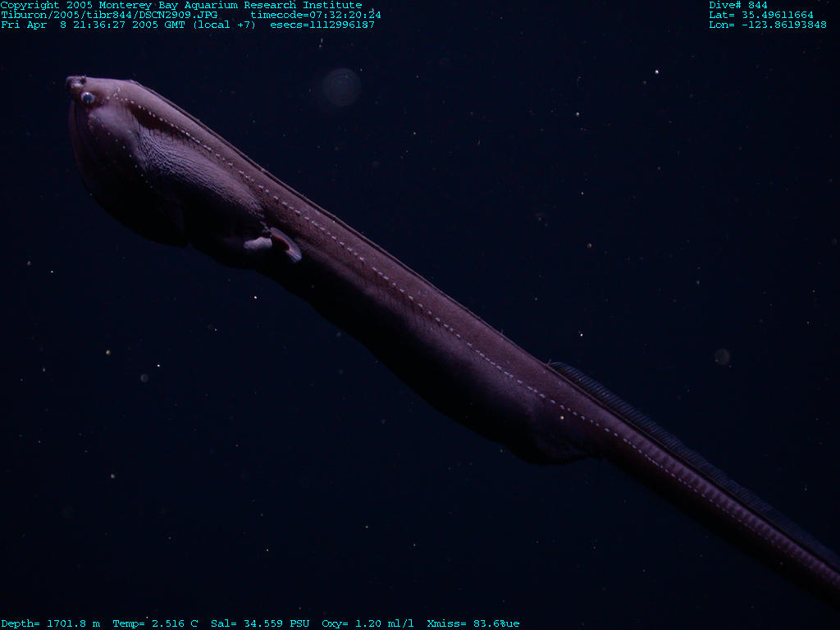This screenshot has height=630, width=840.
Task: Click the Sal= 34.559 PSU reading
Action: point(260,623)
